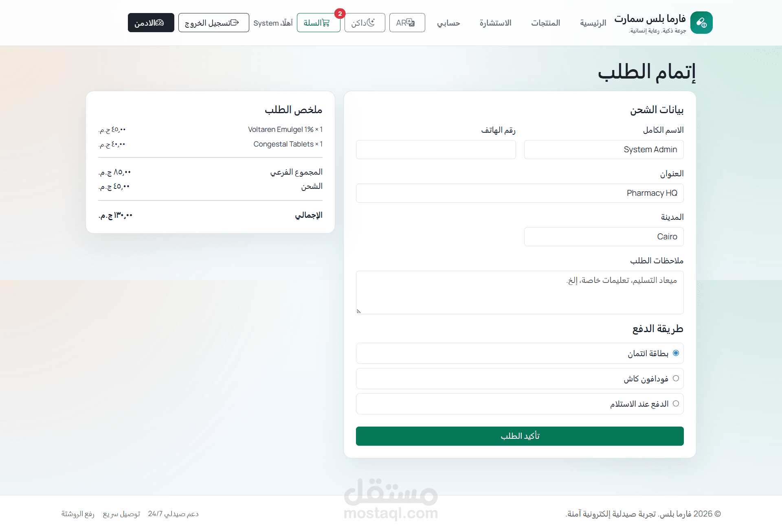The width and height of the screenshot is (782, 532).
Task: Select credit card (بطاقة ائتمان) payment option
Action: pos(676,353)
